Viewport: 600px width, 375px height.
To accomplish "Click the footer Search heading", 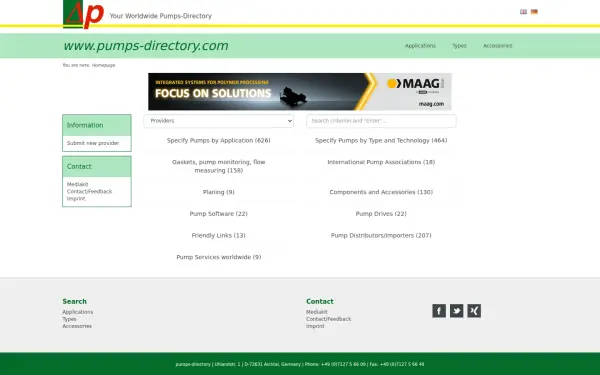I will click(75, 302).
